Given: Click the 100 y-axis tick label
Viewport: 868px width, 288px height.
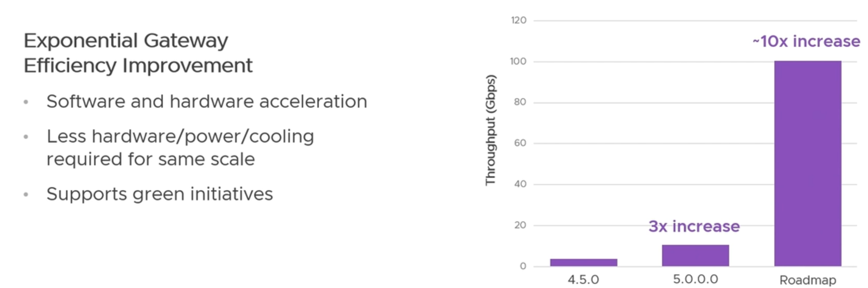Looking at the screenshot, I should tap(518, 61).
